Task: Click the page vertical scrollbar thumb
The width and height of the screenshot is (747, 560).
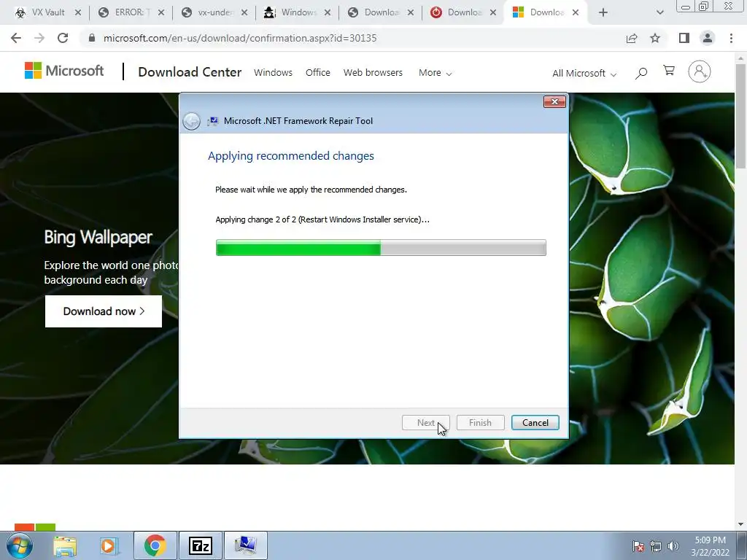Action: point(740,116)
